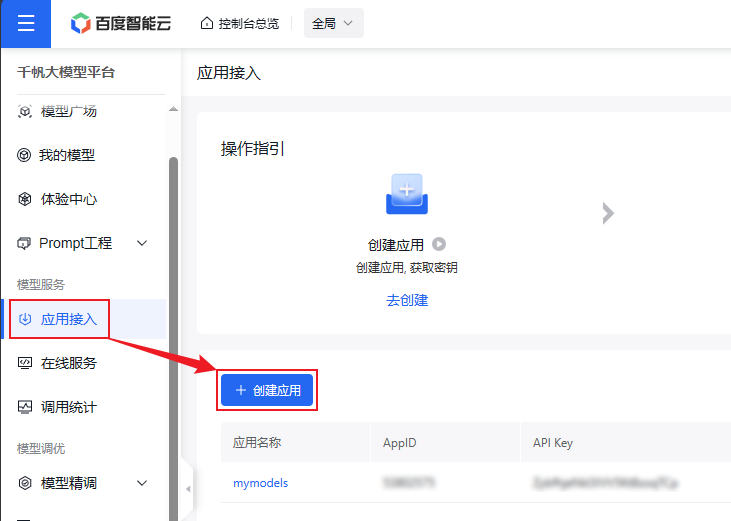Go to 我的模型 menu item
The image size is (731, 521).
tap(67, 155)
